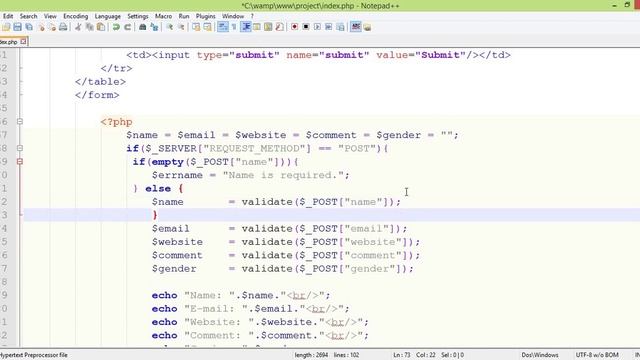Open the Language menu

[108, 16]
